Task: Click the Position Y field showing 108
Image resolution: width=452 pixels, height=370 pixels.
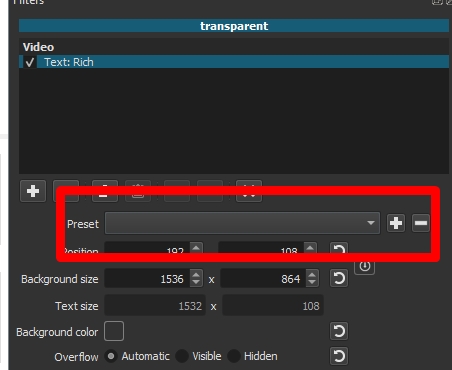Action: coord(261,247)
